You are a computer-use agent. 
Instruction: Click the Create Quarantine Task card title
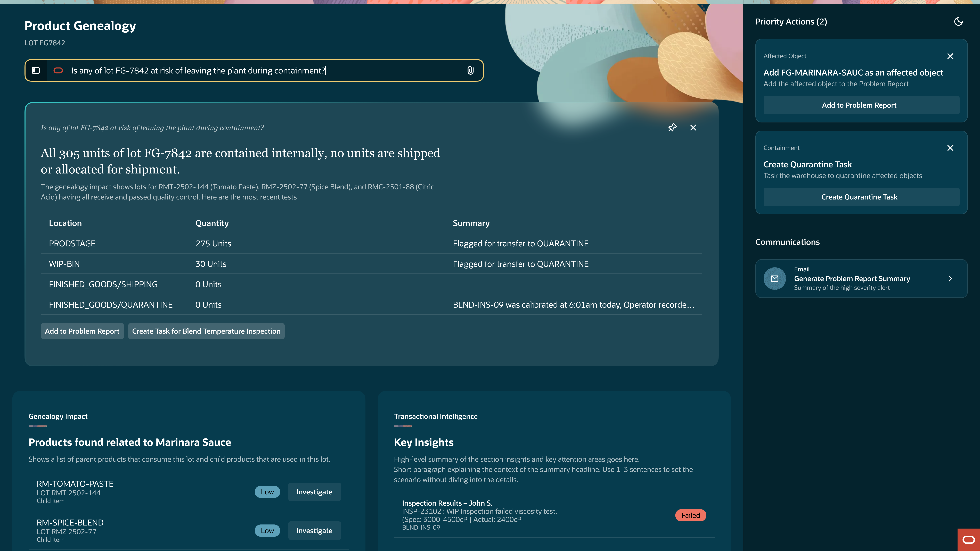(x=807, y=165)
